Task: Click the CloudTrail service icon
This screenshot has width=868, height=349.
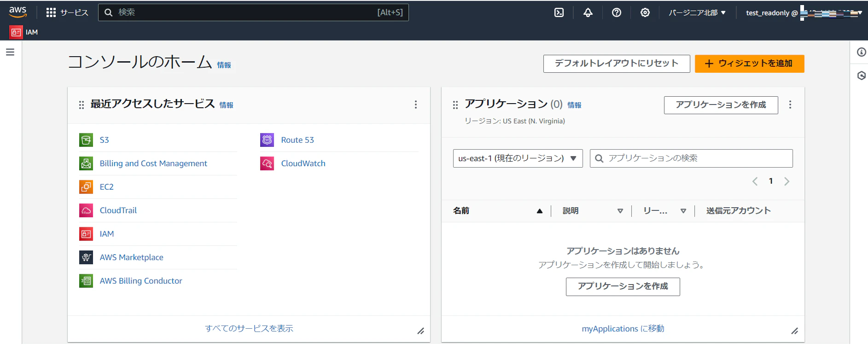Action: pos(86,210)
